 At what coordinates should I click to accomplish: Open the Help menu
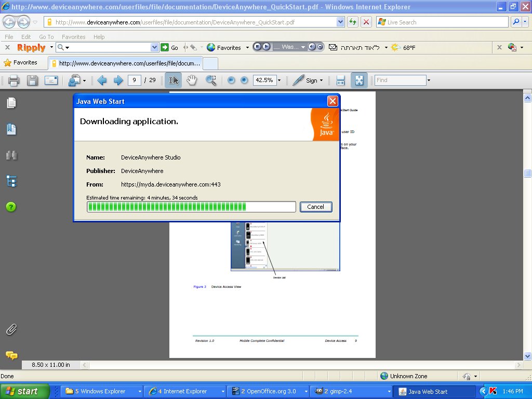99,37
